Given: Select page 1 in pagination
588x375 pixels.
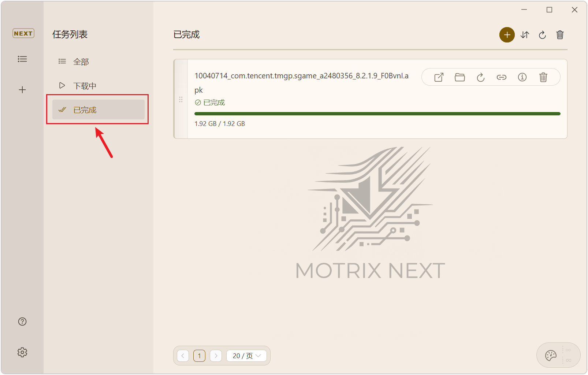Looking at the screenshot, I should [x=199, y=356].
